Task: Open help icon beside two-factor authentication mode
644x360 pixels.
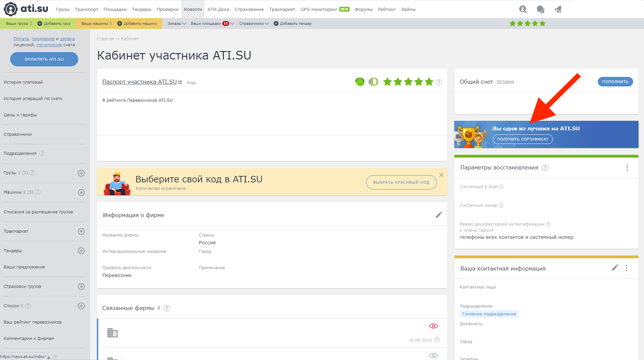Action: [548, 224]
